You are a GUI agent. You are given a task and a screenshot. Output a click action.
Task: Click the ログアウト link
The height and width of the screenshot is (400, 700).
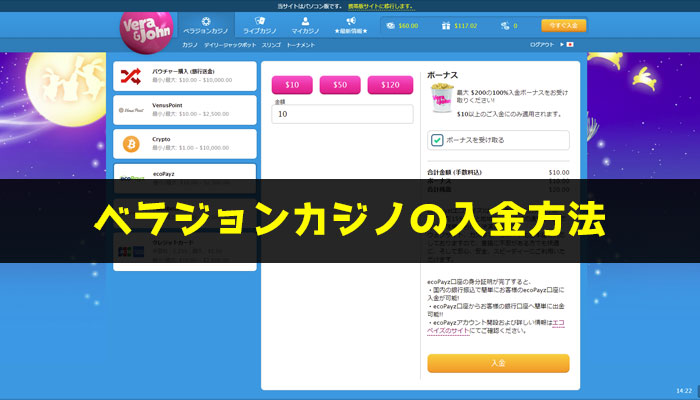(542, 45)
